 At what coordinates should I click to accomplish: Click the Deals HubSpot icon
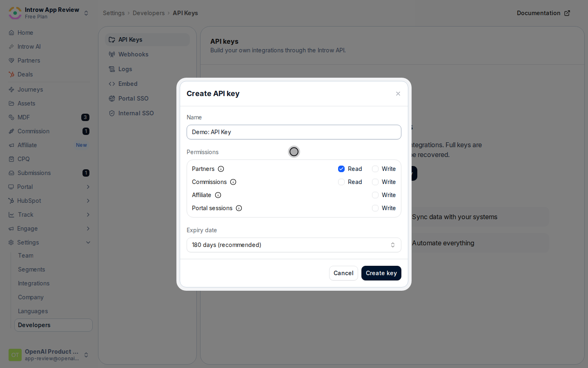pos(11,74)
